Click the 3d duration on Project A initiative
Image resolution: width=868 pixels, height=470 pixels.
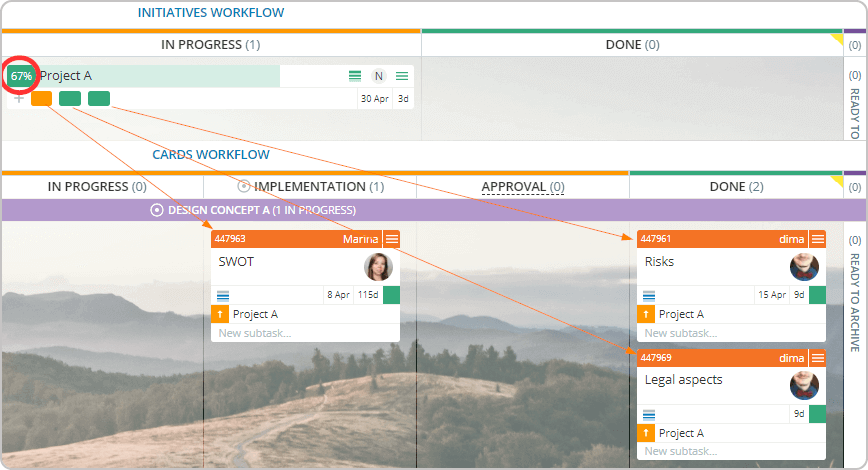click(x=403, y=99)
